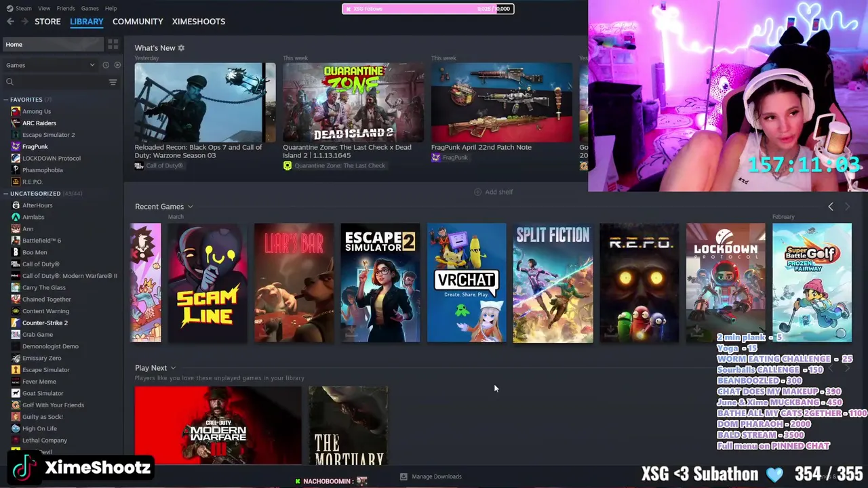This screenshot has height=488, width=868.
Task: Go back with the left navigation arrow
Action: [10, 22]
